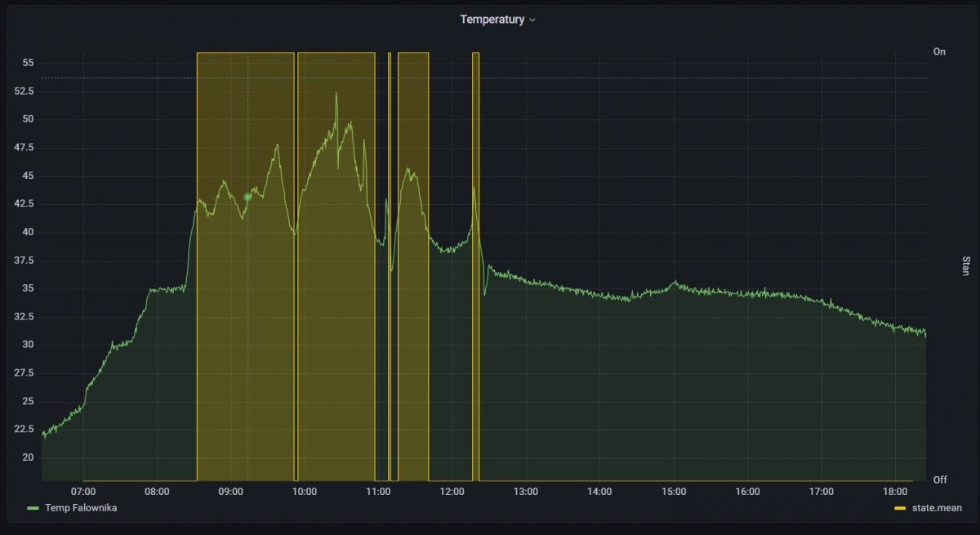Click the 40 value on temperature axis
Screen dimensions: 980x535
coord(28,232)
